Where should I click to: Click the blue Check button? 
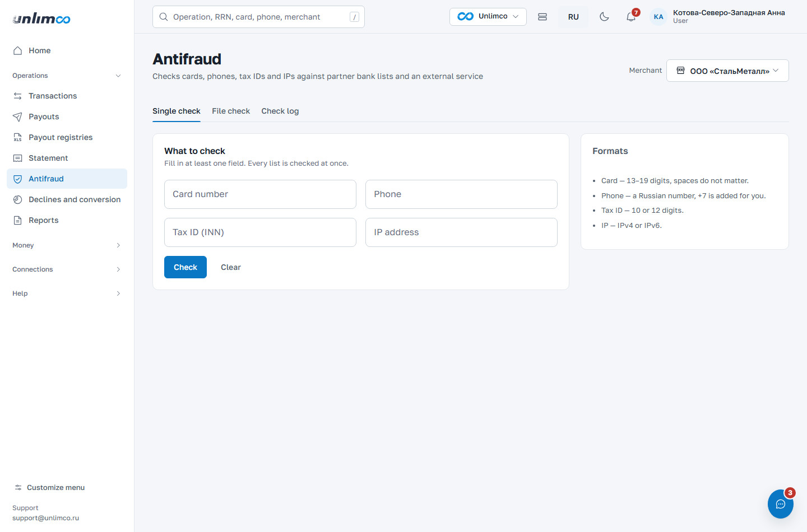pyautogui.click(x=185, y=267)
